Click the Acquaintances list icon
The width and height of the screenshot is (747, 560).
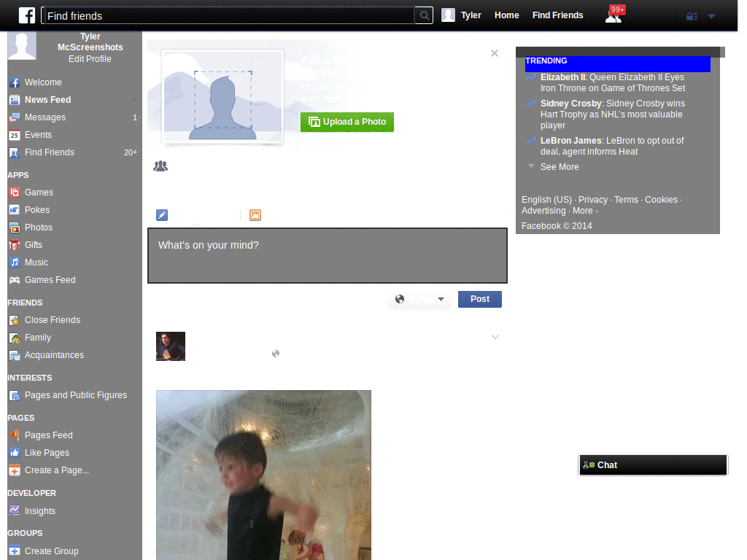tap(15, 355)
